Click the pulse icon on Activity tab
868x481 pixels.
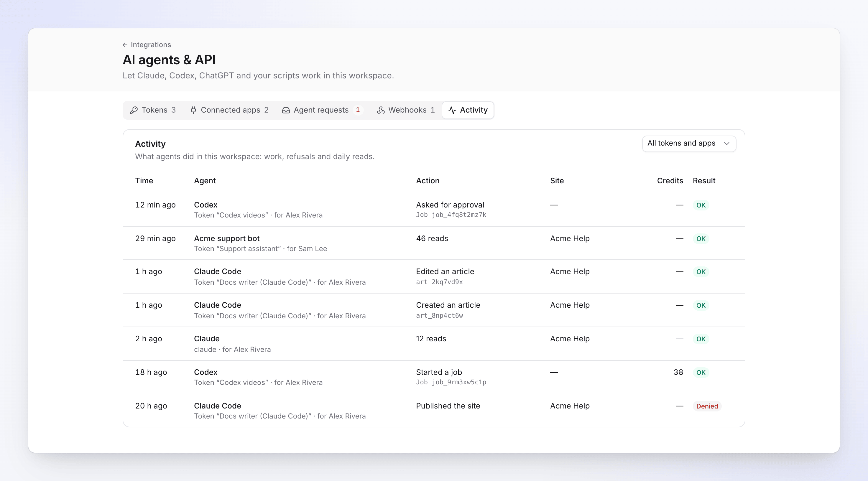453,110
